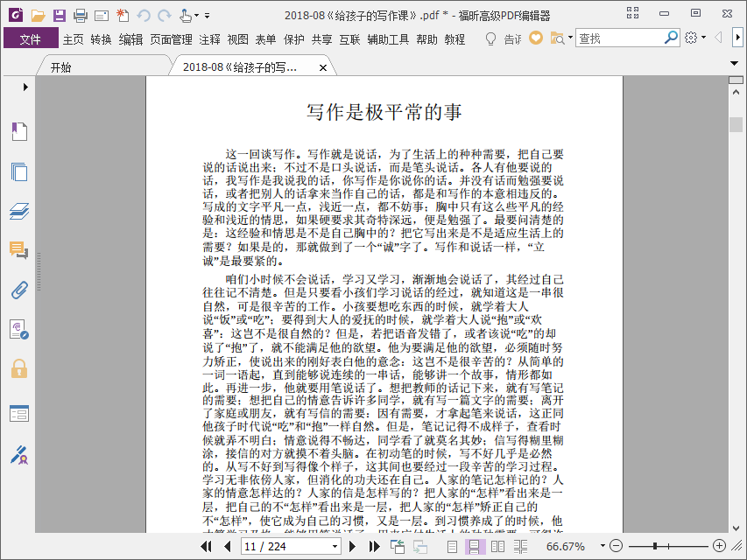Image resolution: width=747 pixels, height=560 pixels.
Task: Go to the first page
Action: pyautogui.click(x=206, y=546)
